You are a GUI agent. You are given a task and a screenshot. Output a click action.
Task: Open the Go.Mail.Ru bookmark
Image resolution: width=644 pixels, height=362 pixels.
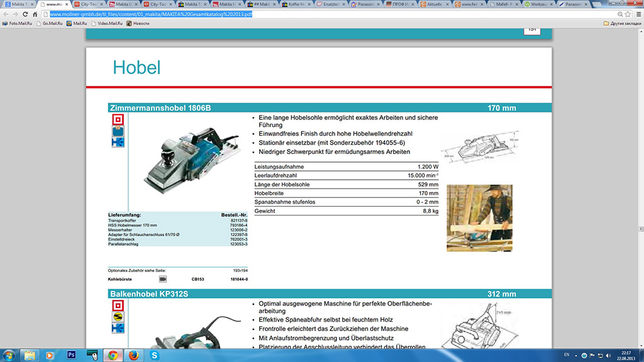[49, 23]
